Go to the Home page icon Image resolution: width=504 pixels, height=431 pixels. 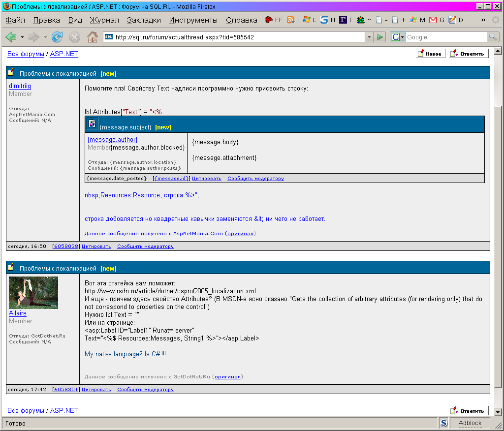pyautogui.click(x=92, y=37)
